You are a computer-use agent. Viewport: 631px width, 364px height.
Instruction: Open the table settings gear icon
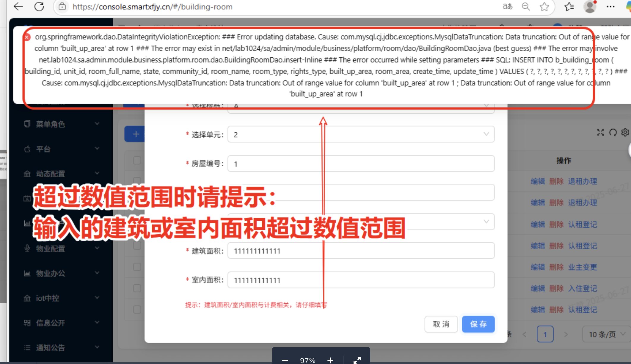(x=625, y=132)
